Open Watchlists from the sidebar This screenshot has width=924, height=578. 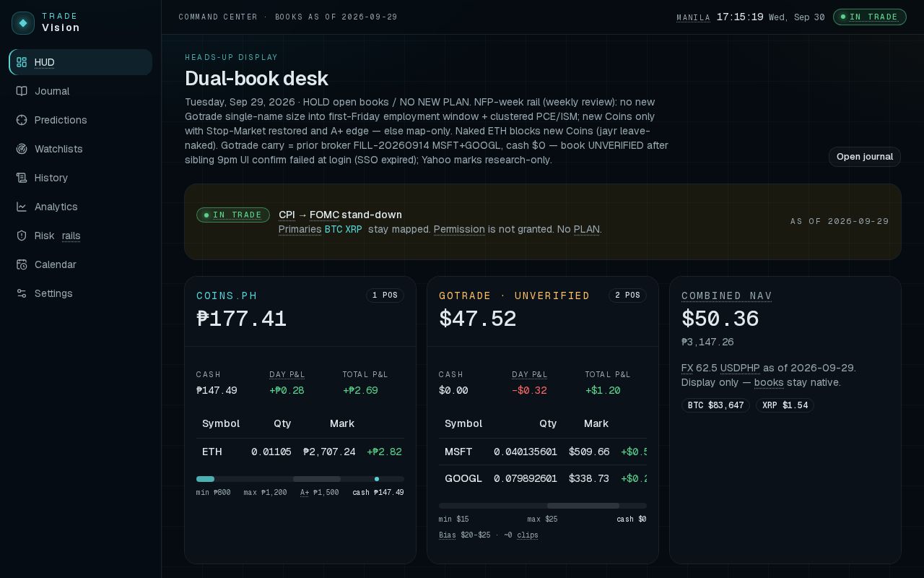tap(80, 149)
